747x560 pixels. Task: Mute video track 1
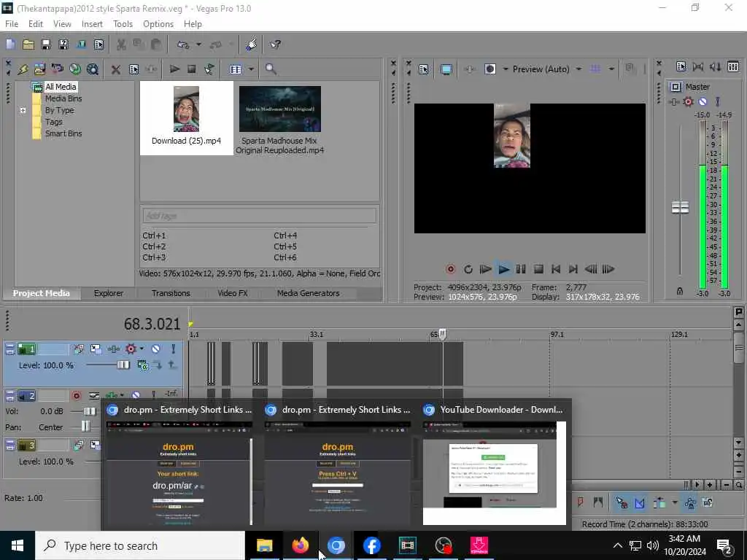[156, 349]
